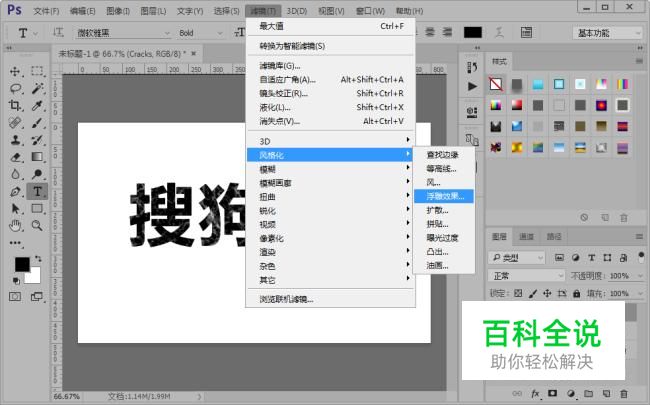Image resolution: width=650 pixels, height=405 pixels.
Task: Open 滤镜库(G)... from the filter menu
Action: [330, 65]
